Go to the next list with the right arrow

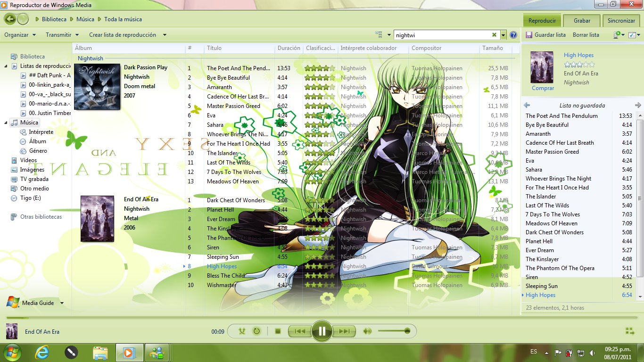click(638, 106)
